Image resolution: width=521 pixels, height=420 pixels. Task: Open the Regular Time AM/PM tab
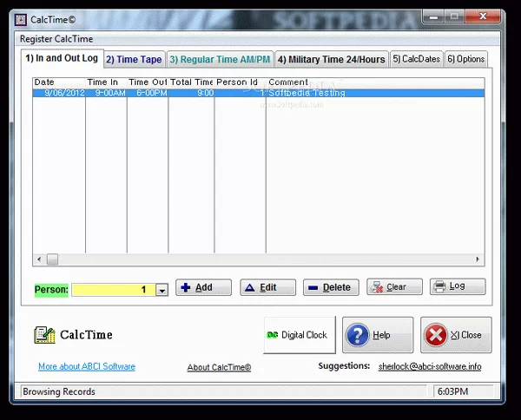[220, 59]
